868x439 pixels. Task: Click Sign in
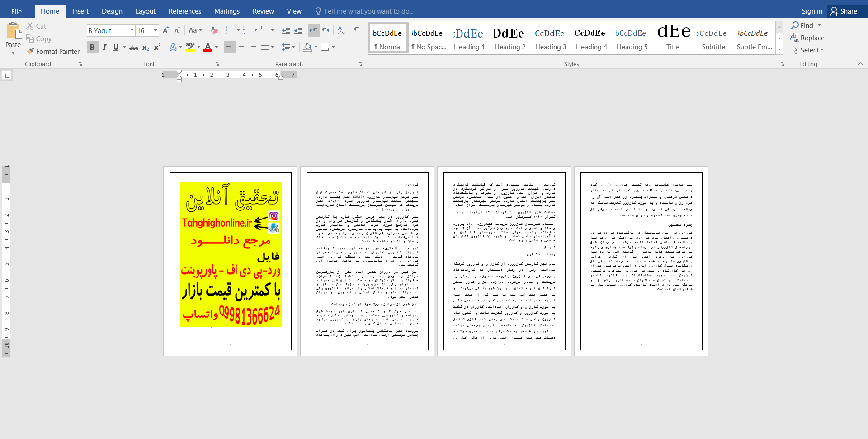click(x=812, y=11)
